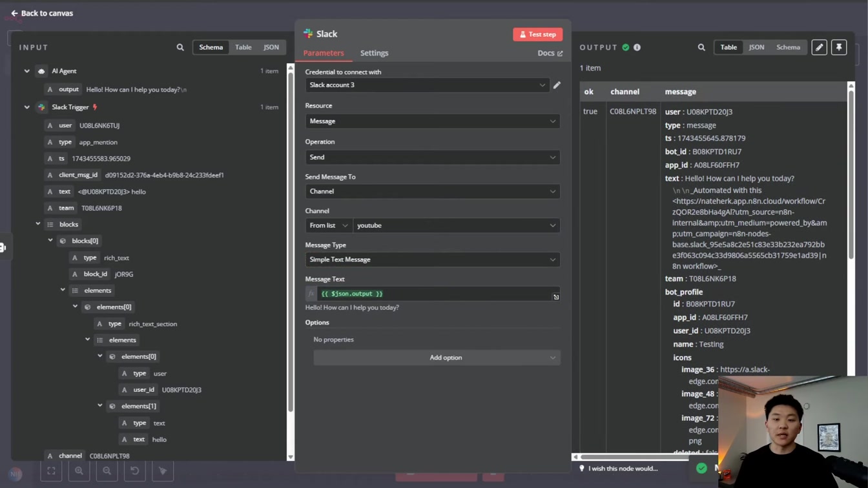Click the output horizontal scrollbar
Image resolution: width=868 pixels, height=488 pixels.
pyautogui.click(x=633, y=457)
